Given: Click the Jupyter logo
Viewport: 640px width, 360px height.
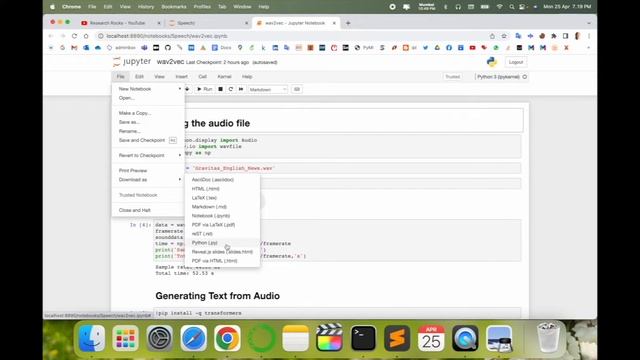Looking at the screenshot, I should coord(132,62).
